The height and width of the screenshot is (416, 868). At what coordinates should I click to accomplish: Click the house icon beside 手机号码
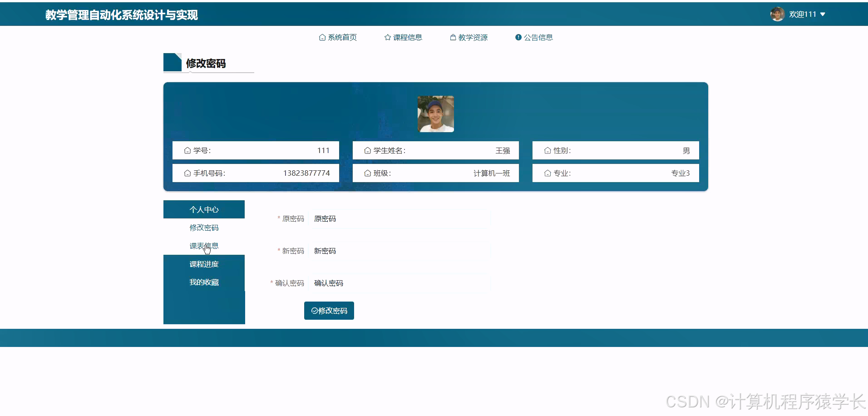187,173
